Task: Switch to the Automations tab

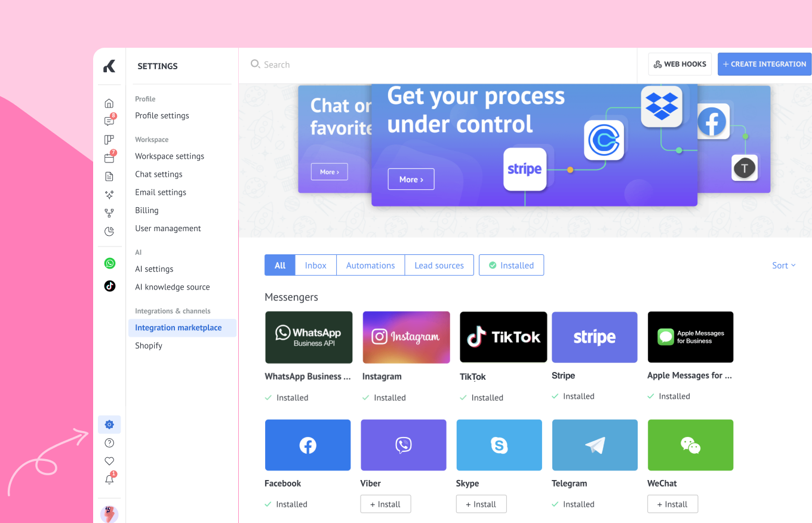Action: click(x=370, y=266)
